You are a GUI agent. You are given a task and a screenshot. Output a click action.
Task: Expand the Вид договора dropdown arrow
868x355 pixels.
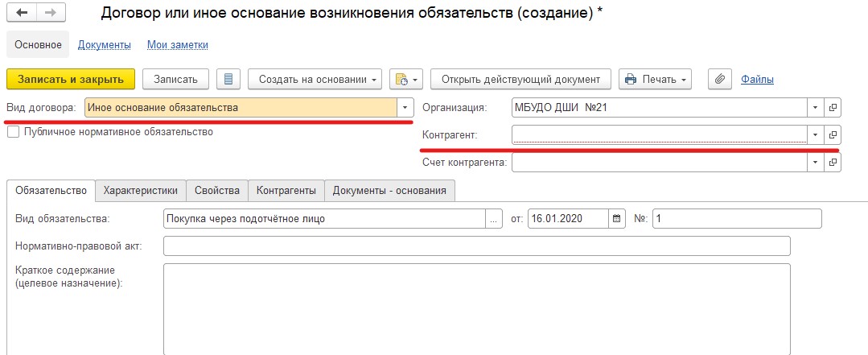click(x=405, y=107)
